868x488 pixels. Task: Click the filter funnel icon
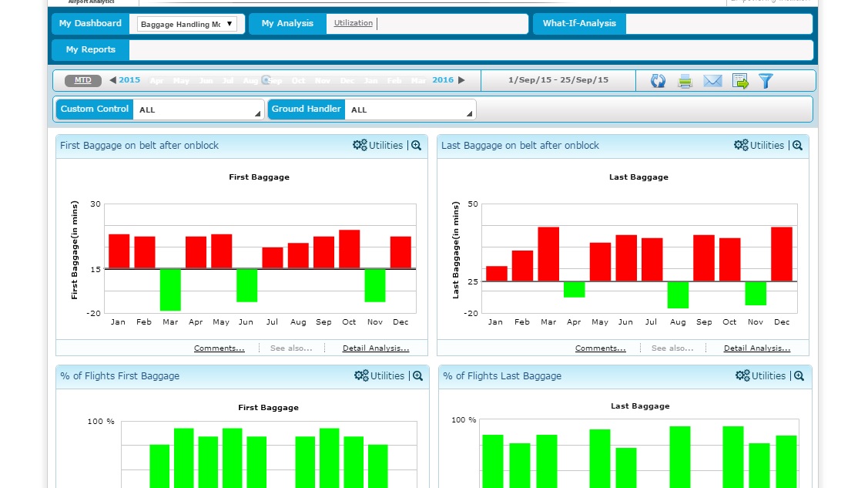766,81
